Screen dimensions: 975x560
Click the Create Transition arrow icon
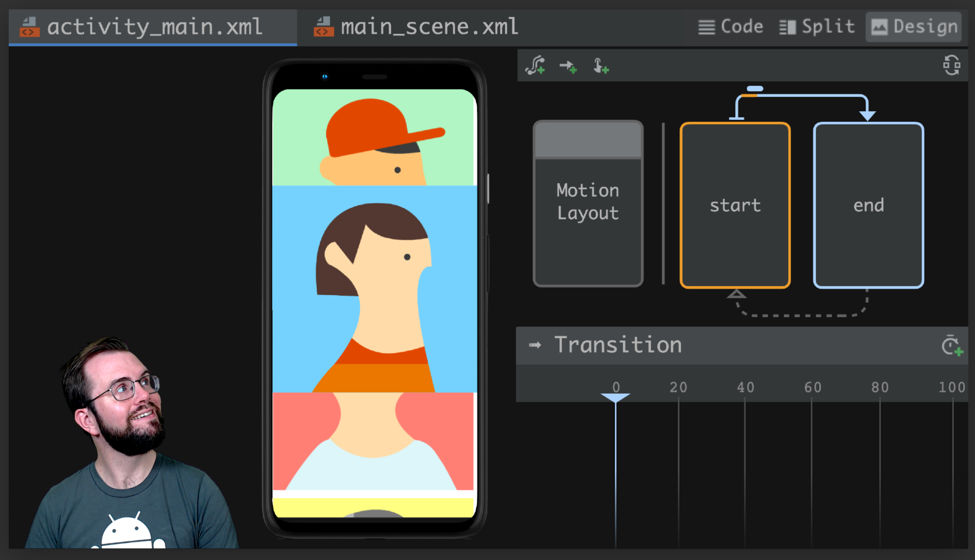tap(568, 67)
